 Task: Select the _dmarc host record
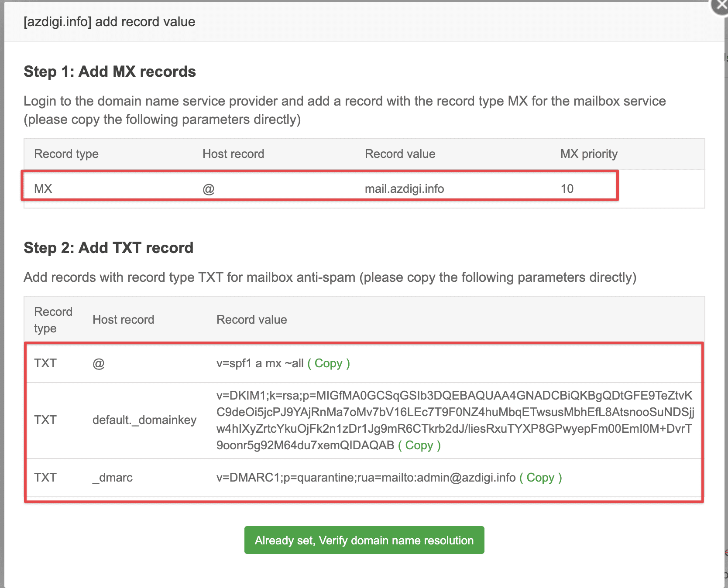(x=113, y=478)
